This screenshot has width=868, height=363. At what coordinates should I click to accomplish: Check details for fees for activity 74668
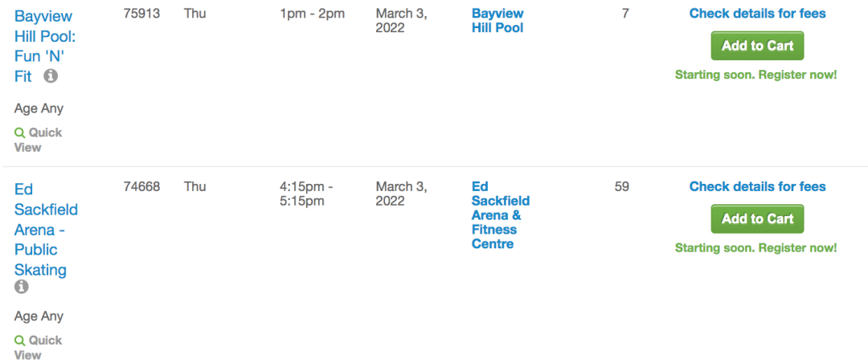(757, 186)
